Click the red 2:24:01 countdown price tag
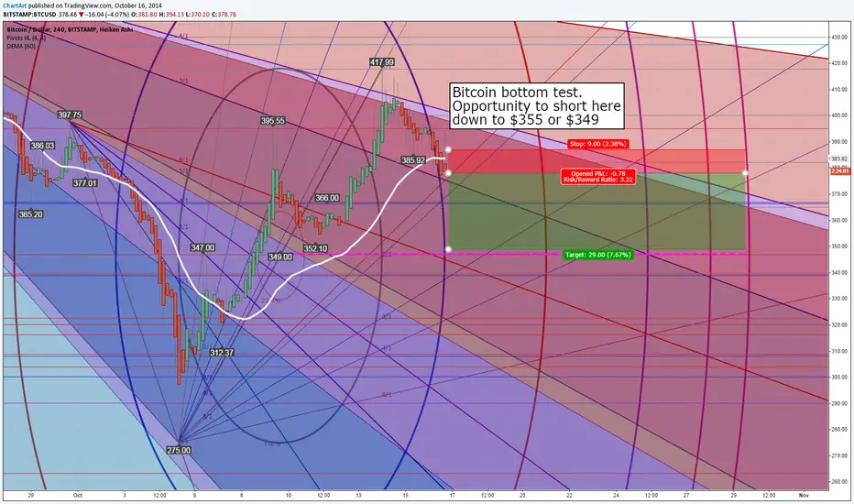Screen dimensions: 854x504 click(840, 171)
